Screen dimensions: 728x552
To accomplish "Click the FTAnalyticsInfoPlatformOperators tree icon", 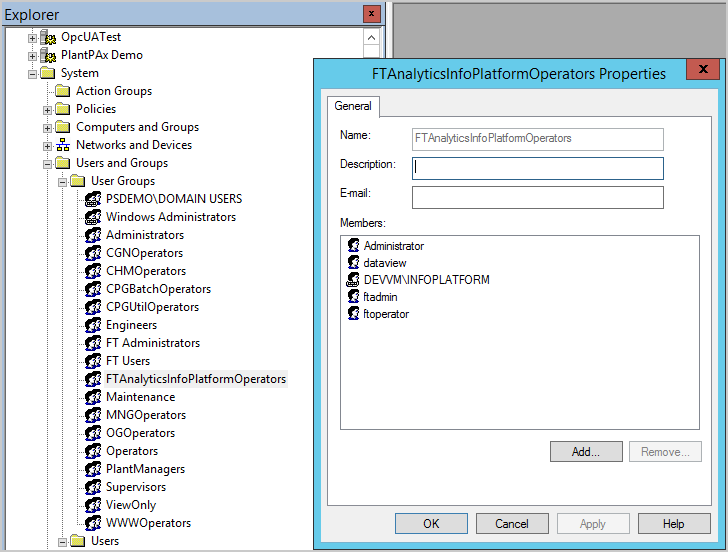I will point(93,379).
